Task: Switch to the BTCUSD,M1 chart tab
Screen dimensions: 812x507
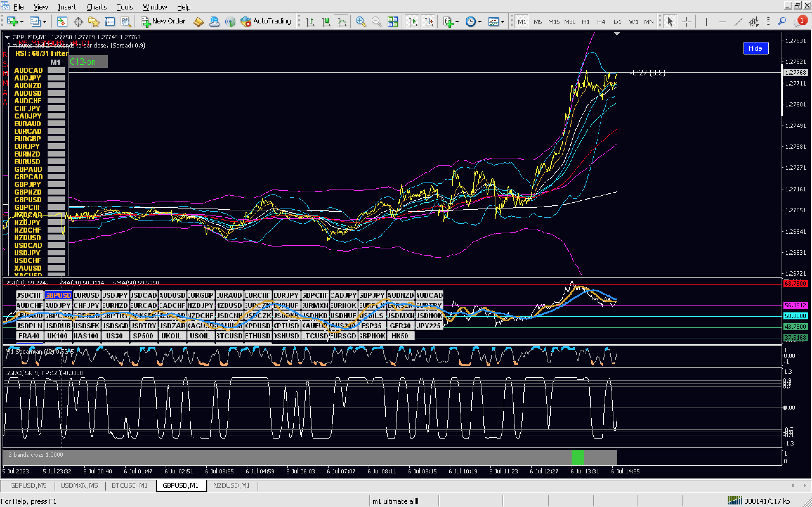Action: pyautogui.click(x=129, y=485)
